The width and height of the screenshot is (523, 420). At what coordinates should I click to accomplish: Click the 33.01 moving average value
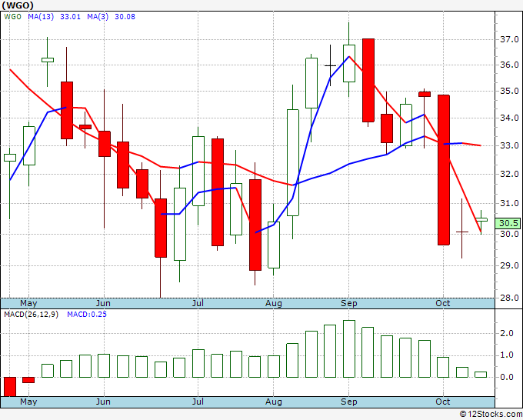70,17
